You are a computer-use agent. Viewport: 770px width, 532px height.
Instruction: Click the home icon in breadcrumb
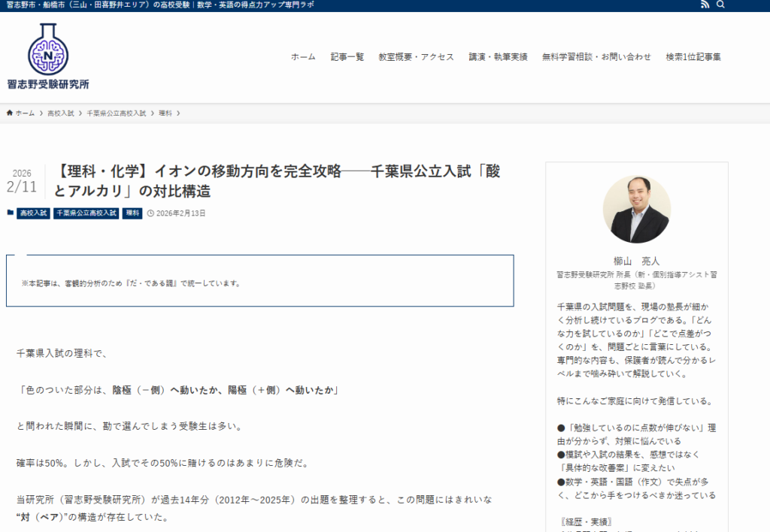[x=10, y=113]
